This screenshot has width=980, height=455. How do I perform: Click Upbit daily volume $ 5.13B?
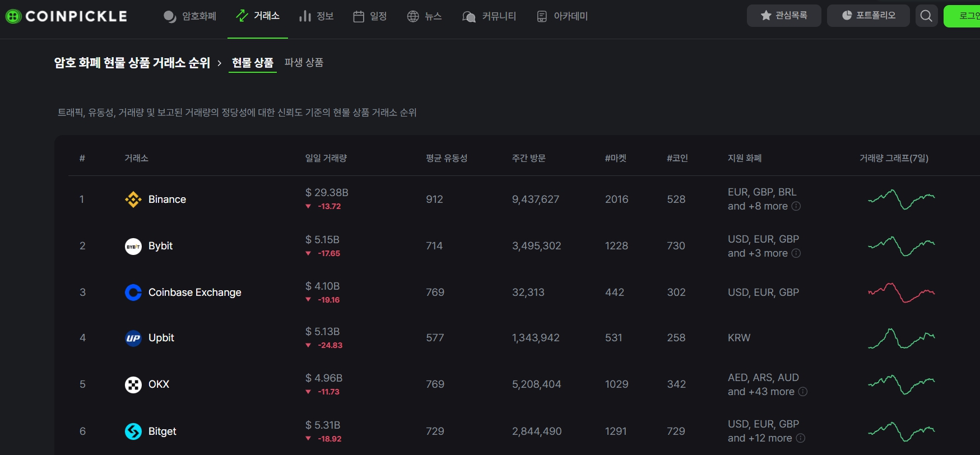coord(322,332)
